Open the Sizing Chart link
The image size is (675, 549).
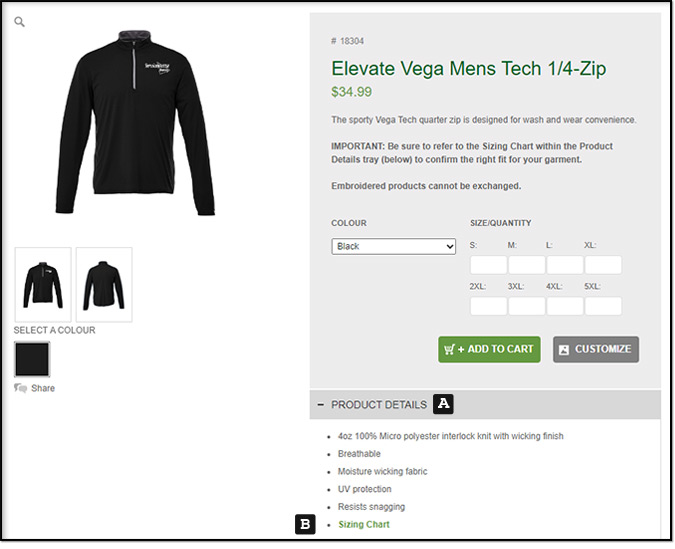364,524
